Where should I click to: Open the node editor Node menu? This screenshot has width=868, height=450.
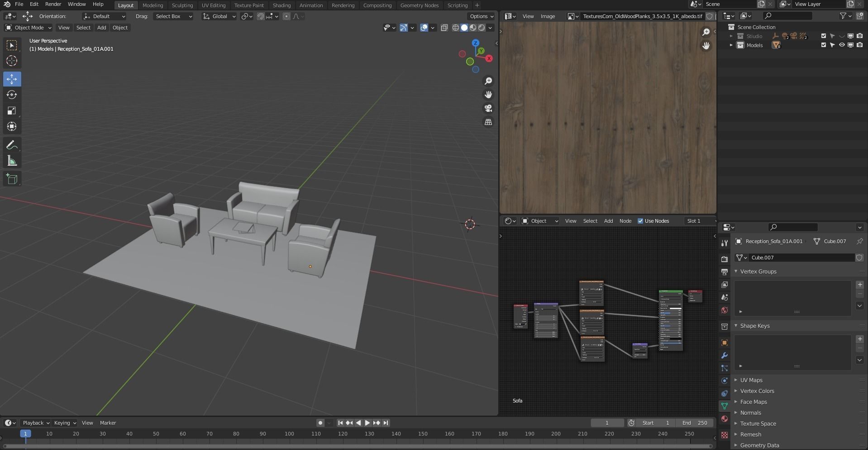(x=625, y=221)
